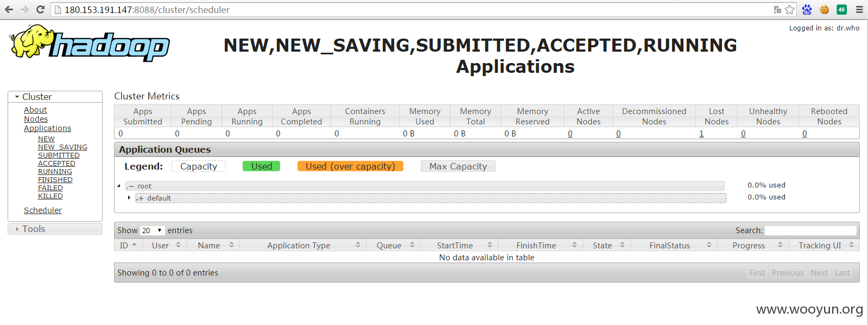Click the Hadoop elephant logo

(x=90, y=42)
